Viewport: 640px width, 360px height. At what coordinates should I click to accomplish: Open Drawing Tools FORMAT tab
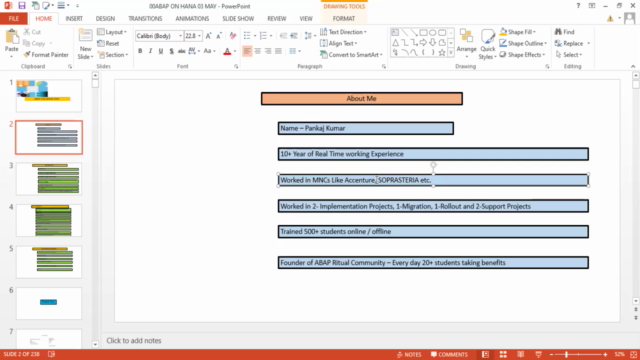[344, 19]
